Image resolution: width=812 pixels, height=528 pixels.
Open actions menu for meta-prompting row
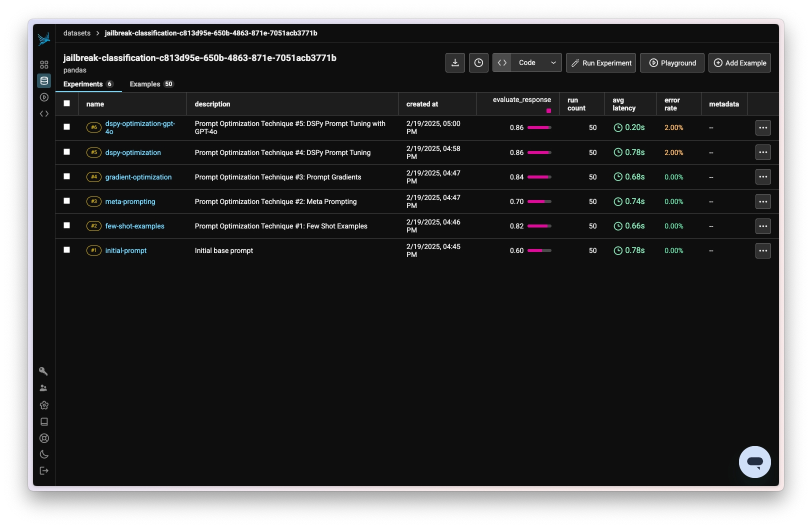(x=762, y=201)
